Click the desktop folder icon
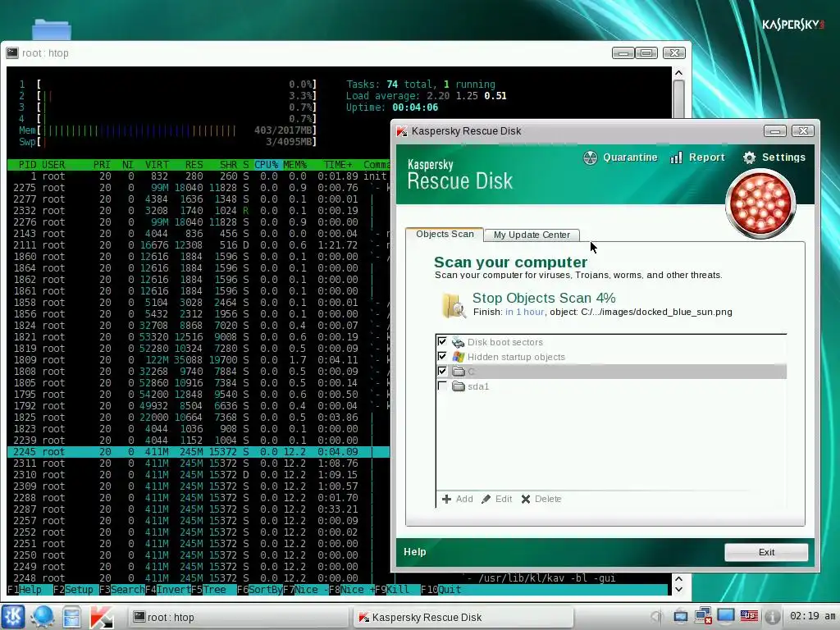Screen dimensions: 840x630 click(x=52, y=30)
